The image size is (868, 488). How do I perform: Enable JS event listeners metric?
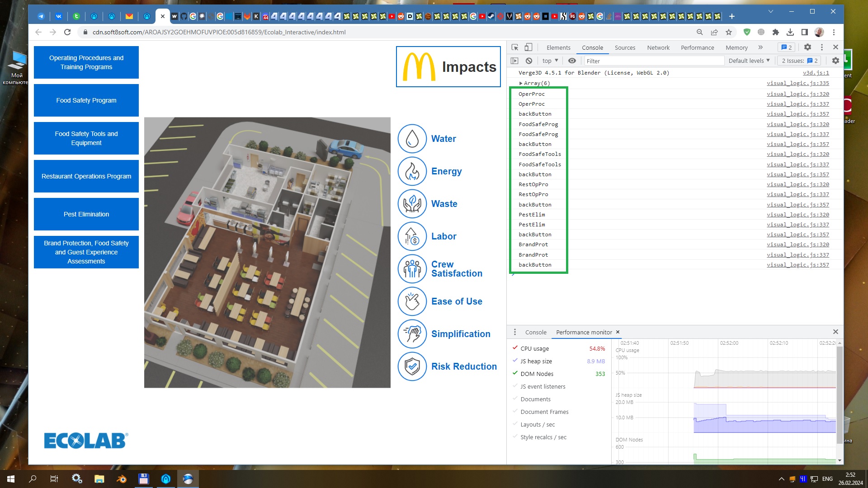click(515, 386)
